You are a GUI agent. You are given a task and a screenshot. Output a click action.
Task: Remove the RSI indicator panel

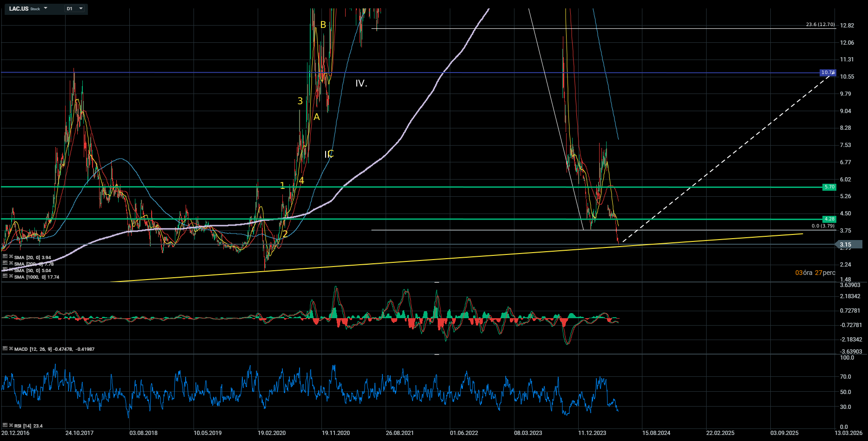11,425
